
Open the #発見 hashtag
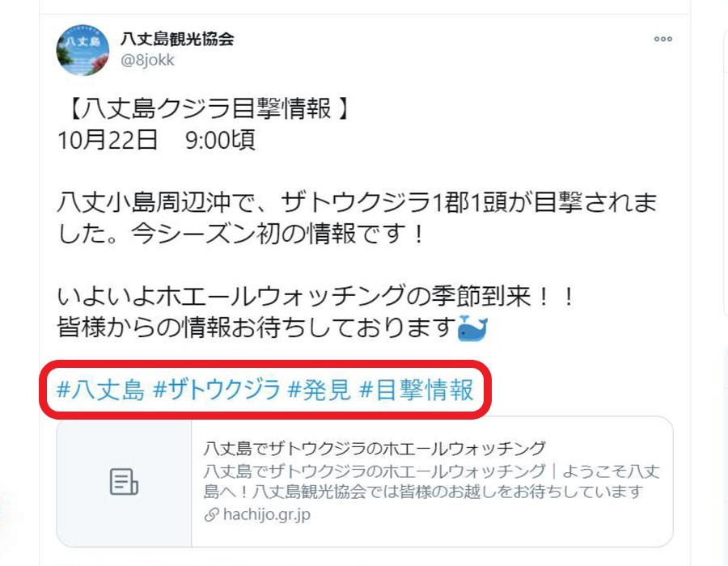[x=319, y=389]
